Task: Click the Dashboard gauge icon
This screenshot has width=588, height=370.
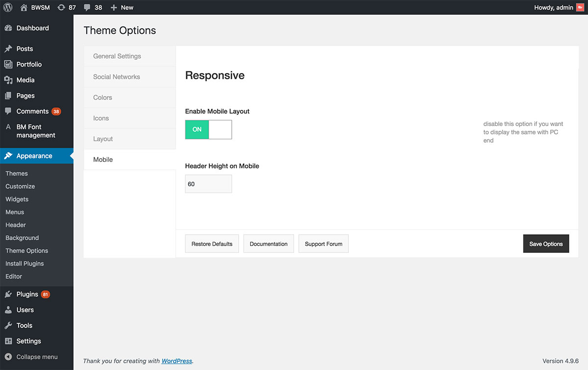Action: (x=8, y=28)
